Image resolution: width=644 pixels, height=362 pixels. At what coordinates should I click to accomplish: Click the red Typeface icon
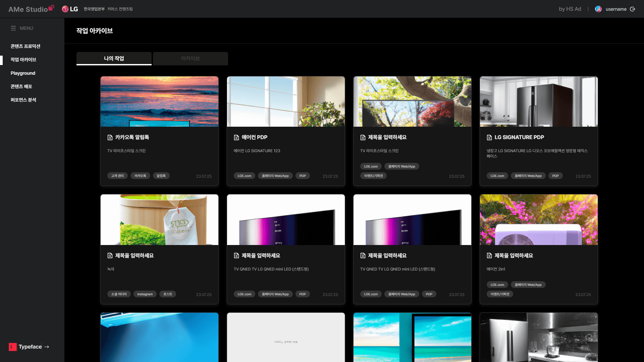tap(12, 347)
